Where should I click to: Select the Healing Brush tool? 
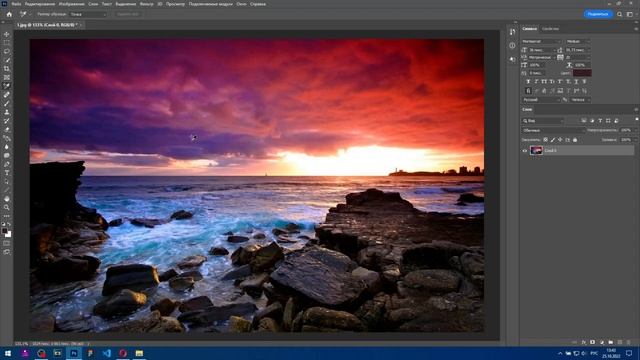point(7,95)
